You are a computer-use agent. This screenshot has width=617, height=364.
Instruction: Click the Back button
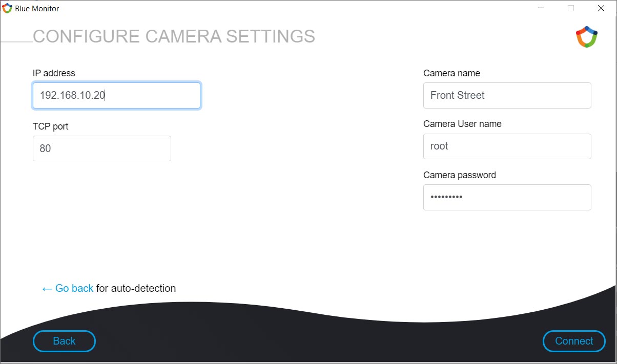coord(64,341)
